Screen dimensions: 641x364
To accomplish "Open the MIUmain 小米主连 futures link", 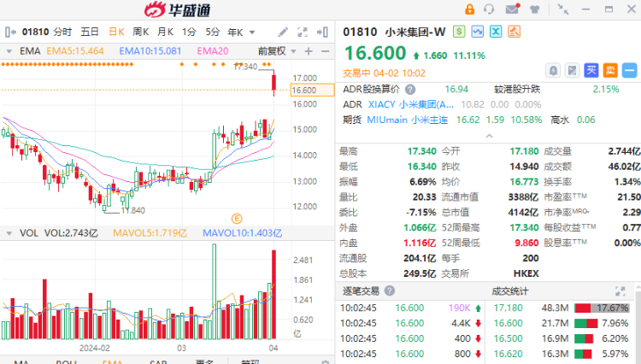I will click(407, 120).
